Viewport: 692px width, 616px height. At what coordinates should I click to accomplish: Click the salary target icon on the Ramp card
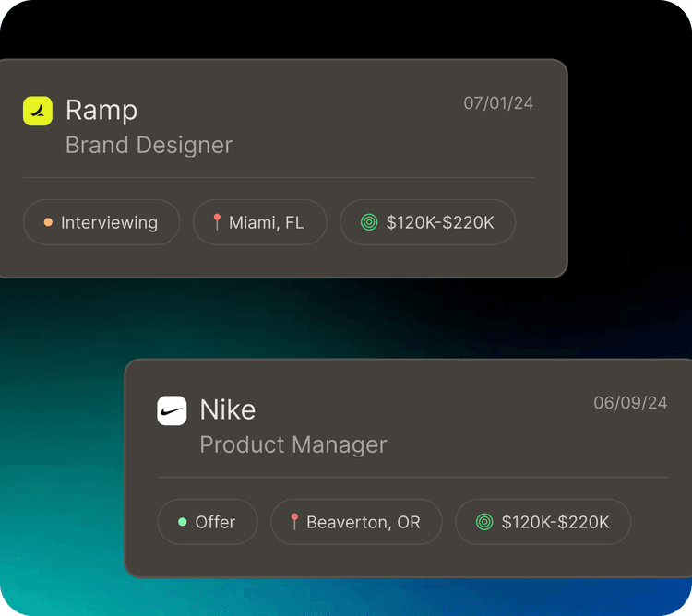[x=369, y=222]
